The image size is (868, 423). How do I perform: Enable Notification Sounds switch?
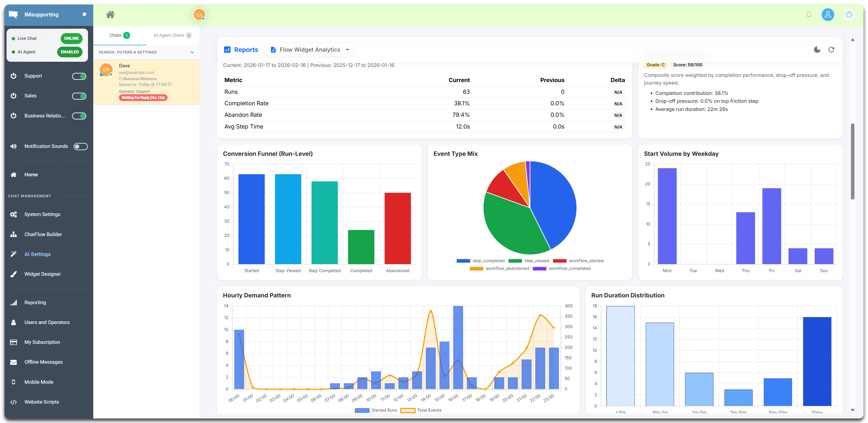[81, 146]
